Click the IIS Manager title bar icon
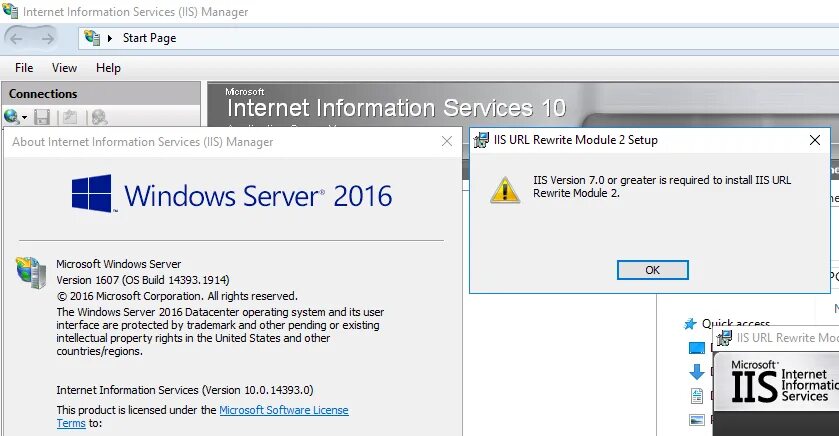The width and height of the screenshot is (839, 436). pos(10,11)
